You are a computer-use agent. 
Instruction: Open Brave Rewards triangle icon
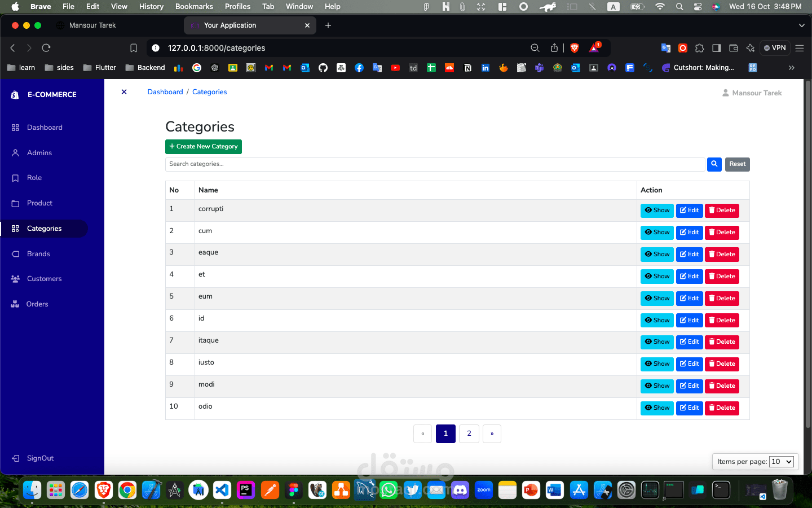pyautogui.click(x=594, y=48)
